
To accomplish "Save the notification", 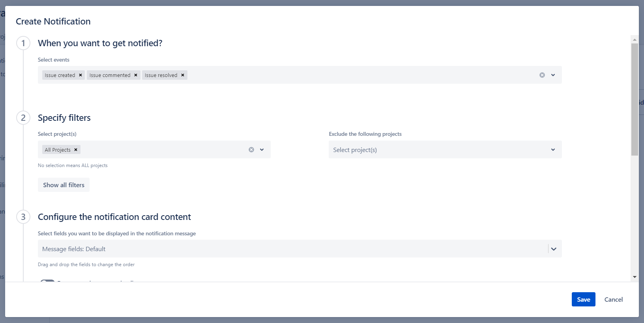I will [x=583, y=299].
